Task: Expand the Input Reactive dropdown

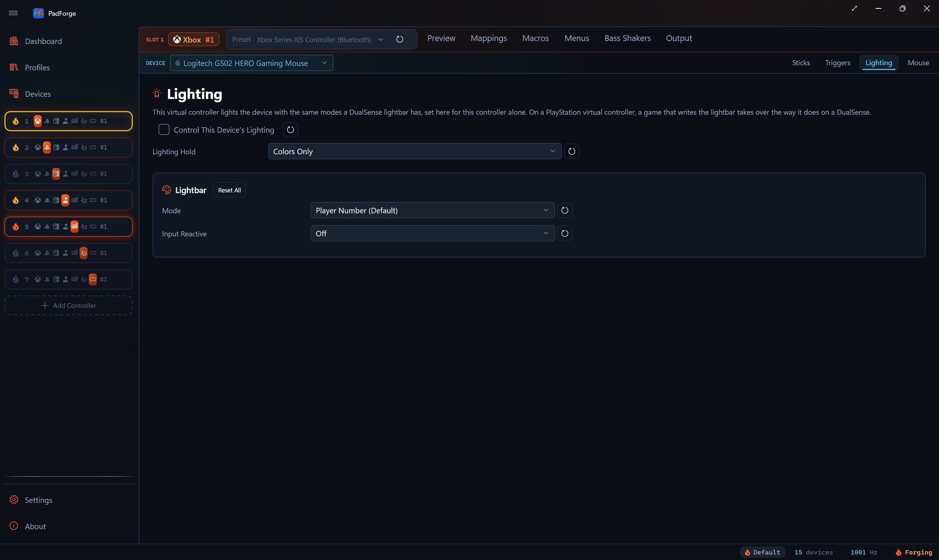Action: coord(432,233)
